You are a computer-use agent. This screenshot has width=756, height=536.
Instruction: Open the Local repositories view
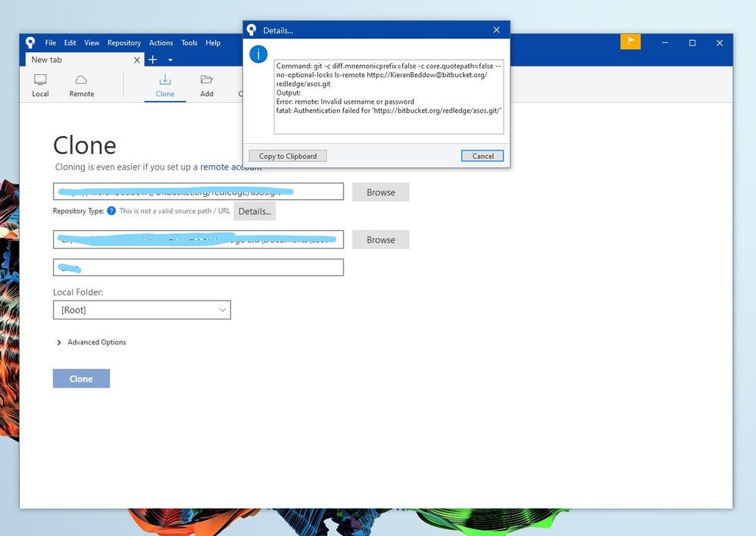(40, 86)
